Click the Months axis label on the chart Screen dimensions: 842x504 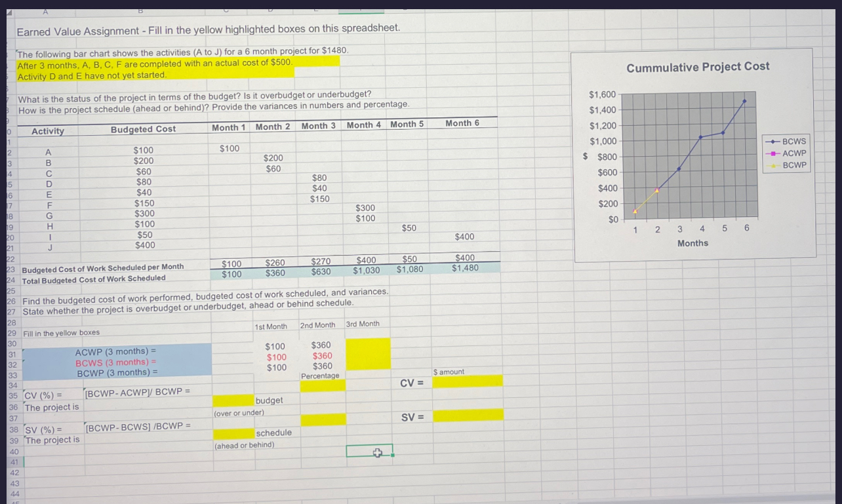[694, 243]
